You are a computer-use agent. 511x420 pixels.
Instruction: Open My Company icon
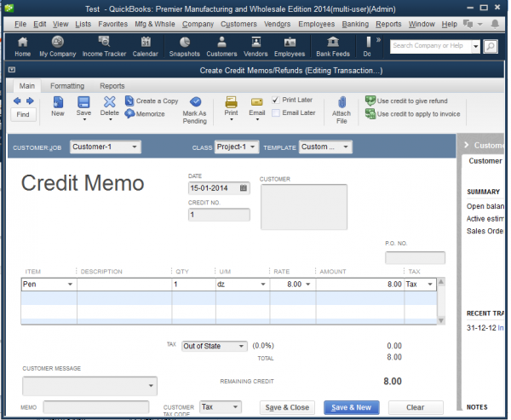[58, 47]
